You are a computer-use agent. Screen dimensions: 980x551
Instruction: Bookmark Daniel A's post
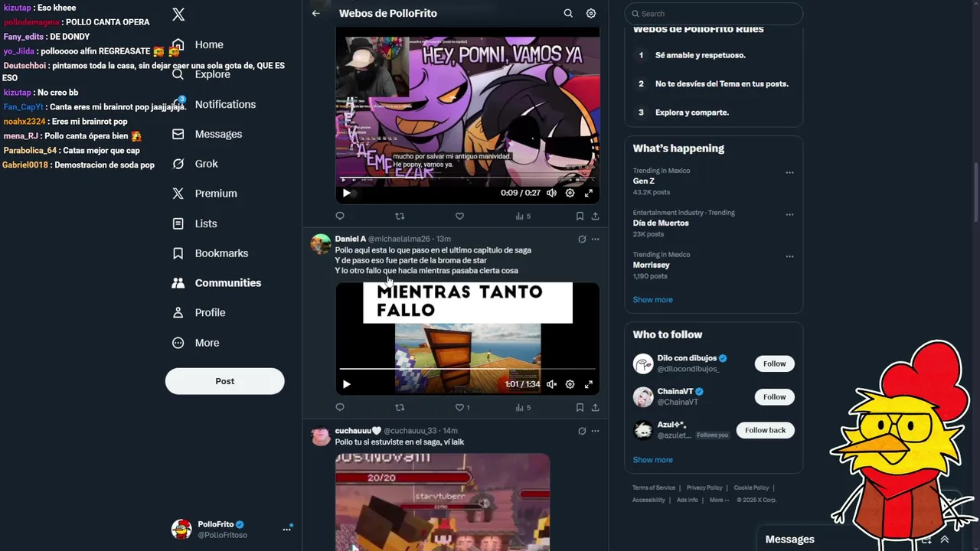tap(580, 407)
